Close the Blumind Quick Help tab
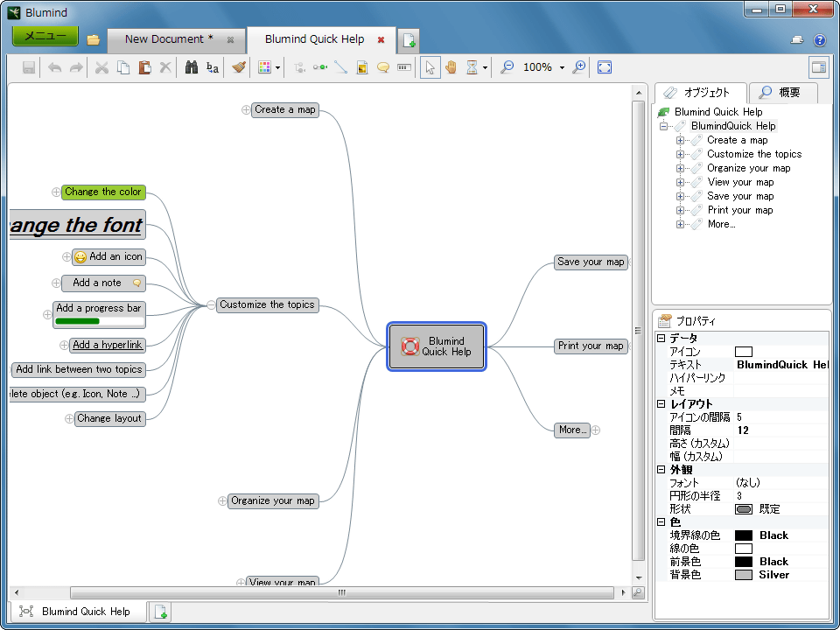The image size is (840, 630). [x=381, y=40]
